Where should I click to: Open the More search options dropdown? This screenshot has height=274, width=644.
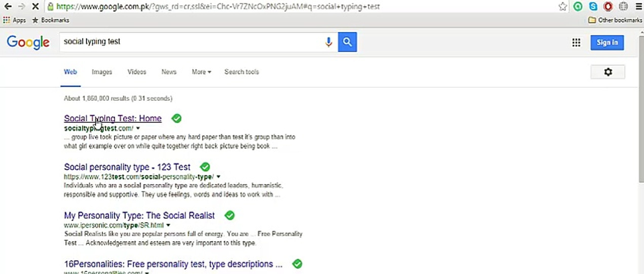(201, 72)
